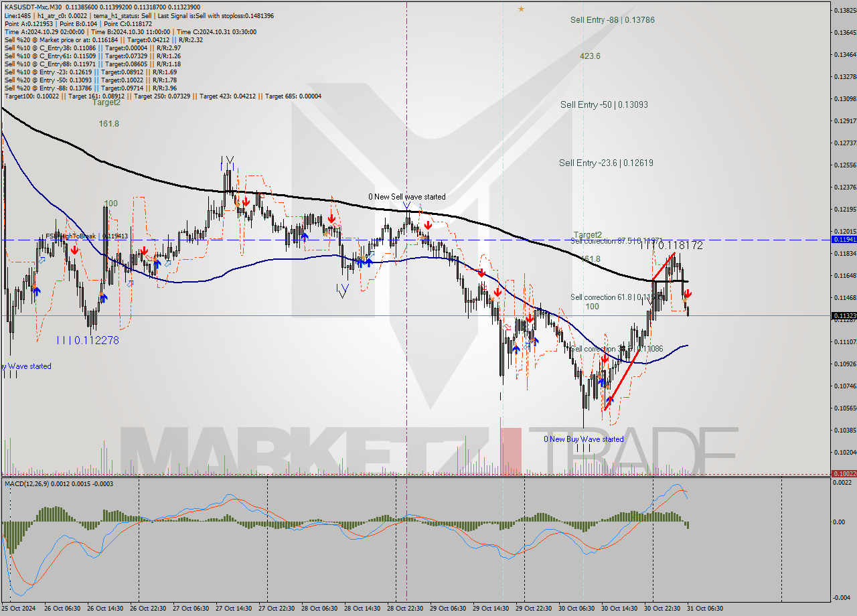Click the 0.13825 price axis value

[x=844, y=10]
